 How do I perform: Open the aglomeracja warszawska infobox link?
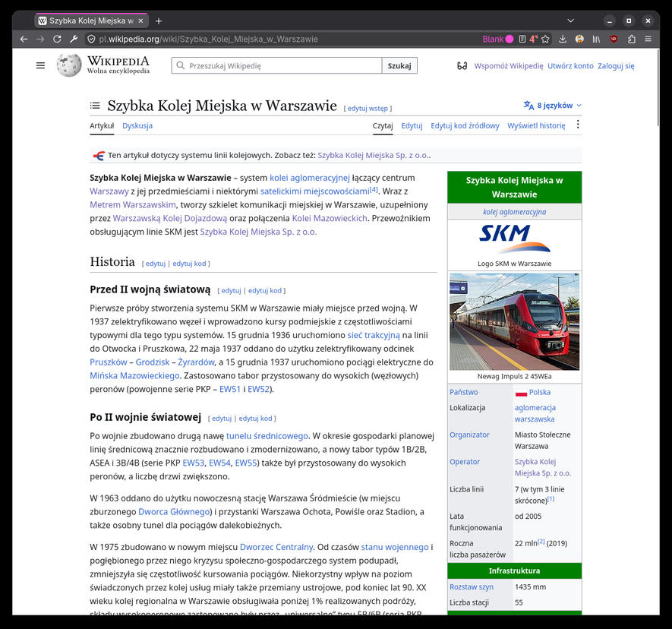pyautogui.click(x=535, y=413)
